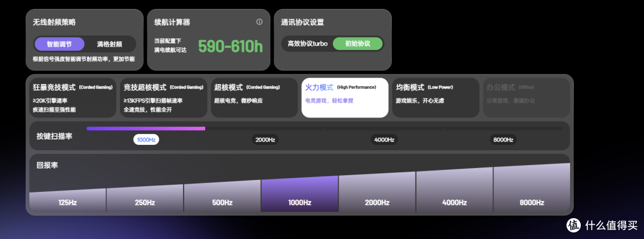This screenshot has height=239, width=644.
Task: Choose 4000Hz polling rate block
Action: click(x=454, y=190)
